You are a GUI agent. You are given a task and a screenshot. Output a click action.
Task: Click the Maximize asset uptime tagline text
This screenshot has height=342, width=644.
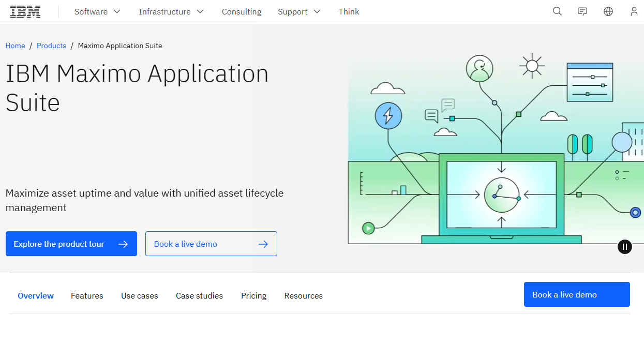pos(145,200)
